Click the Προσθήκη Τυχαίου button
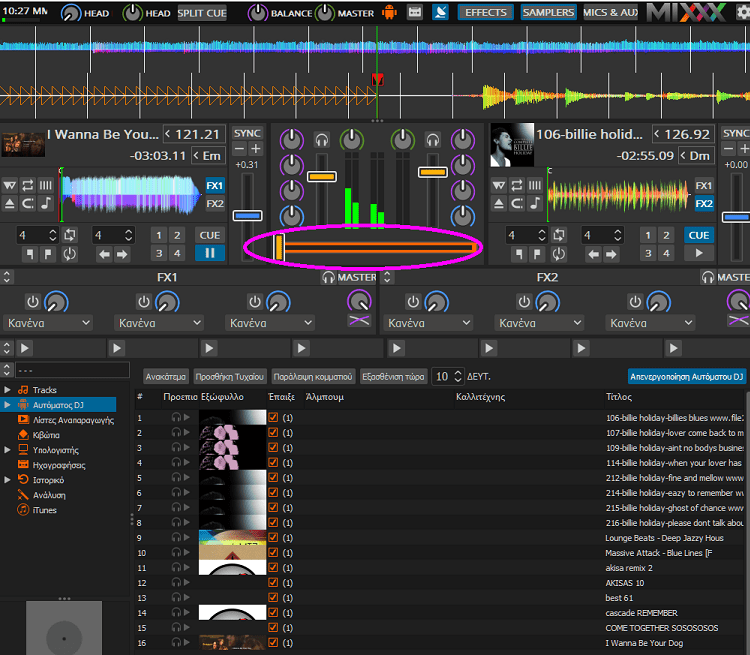This screenshot has height=655, width=750. tap(230, 377)
